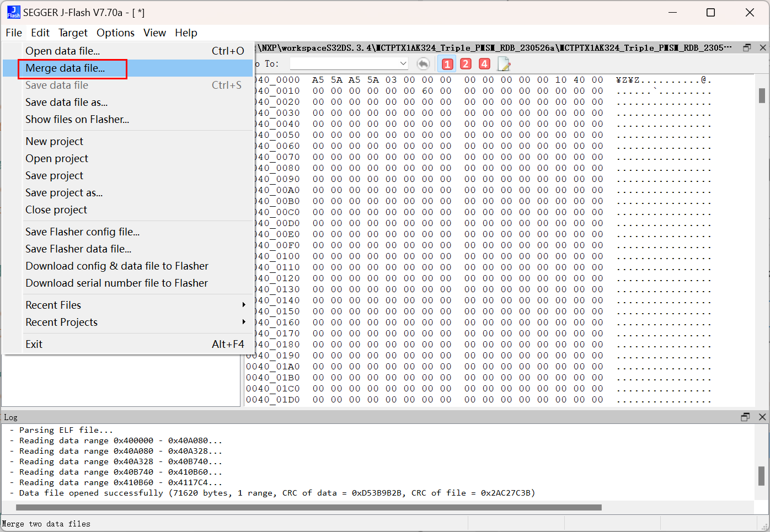Click hex byte 60 in row 0010
Image resolution: width=770 pixels, height=532 pixels.
coord(427,91)
